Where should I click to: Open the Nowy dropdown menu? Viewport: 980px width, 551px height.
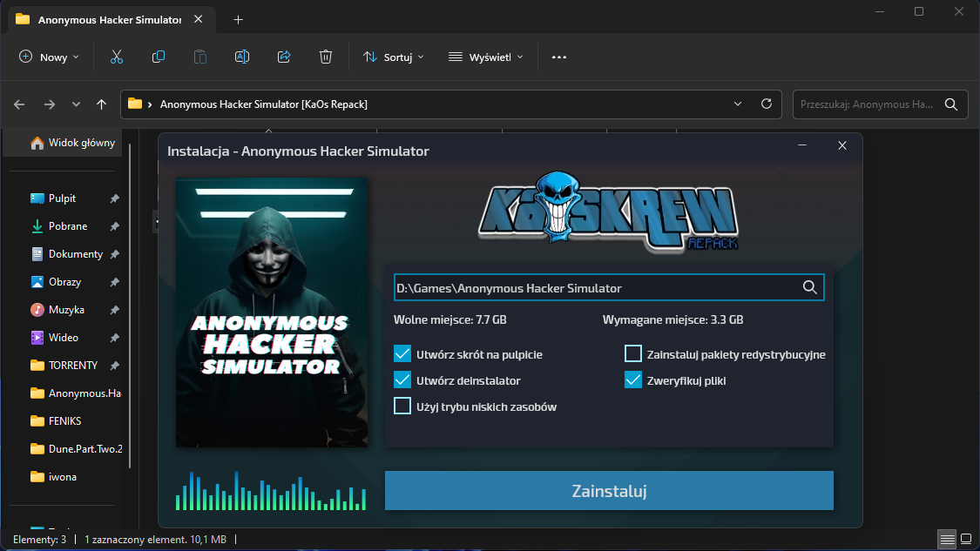click(50, 57)
